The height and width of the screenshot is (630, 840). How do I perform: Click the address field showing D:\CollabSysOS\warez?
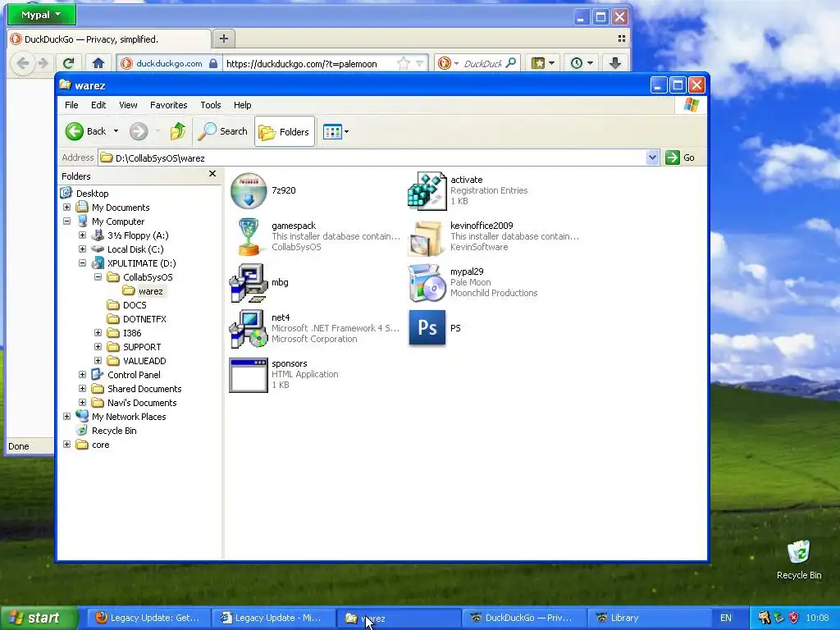click(x=373, y=157)
